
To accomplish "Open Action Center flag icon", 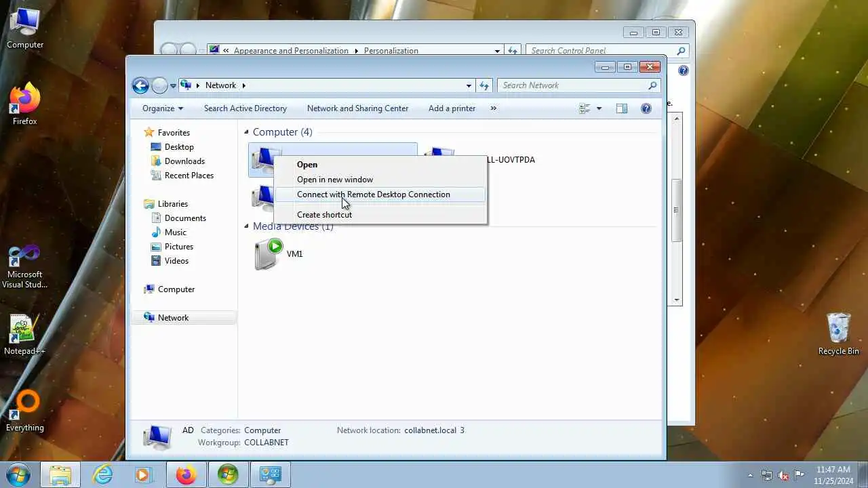I will pos(800,475).
